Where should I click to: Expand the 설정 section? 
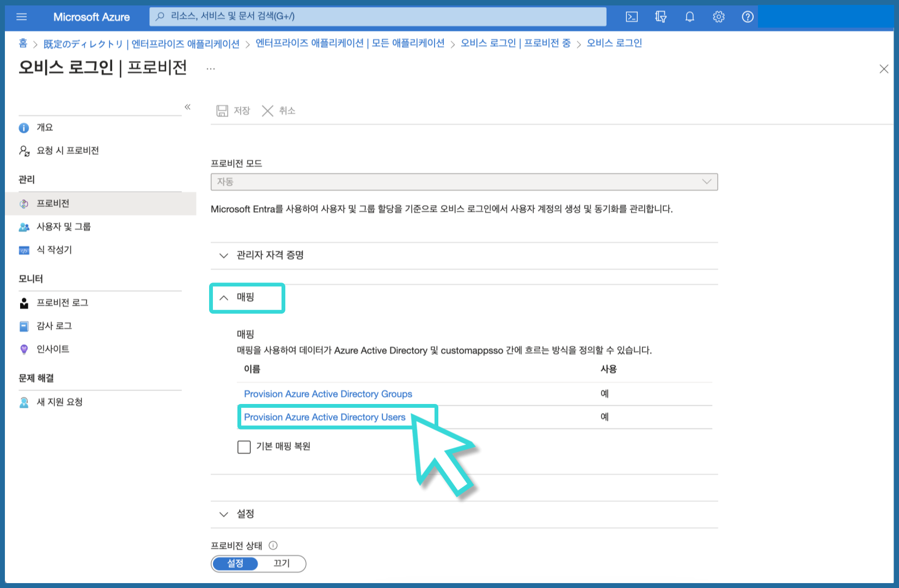pos(464,514)
